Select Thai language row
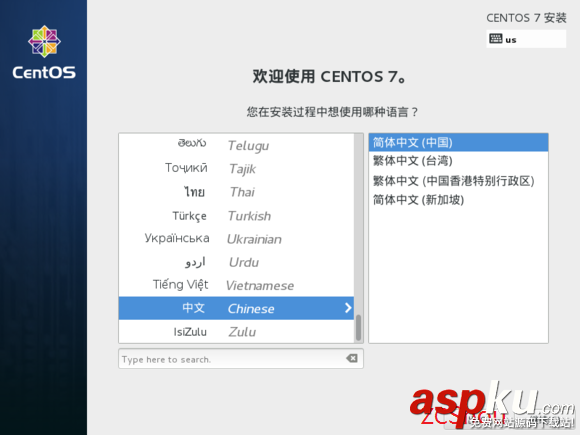This screenshot has width=580, height=435. pos(236,192)
